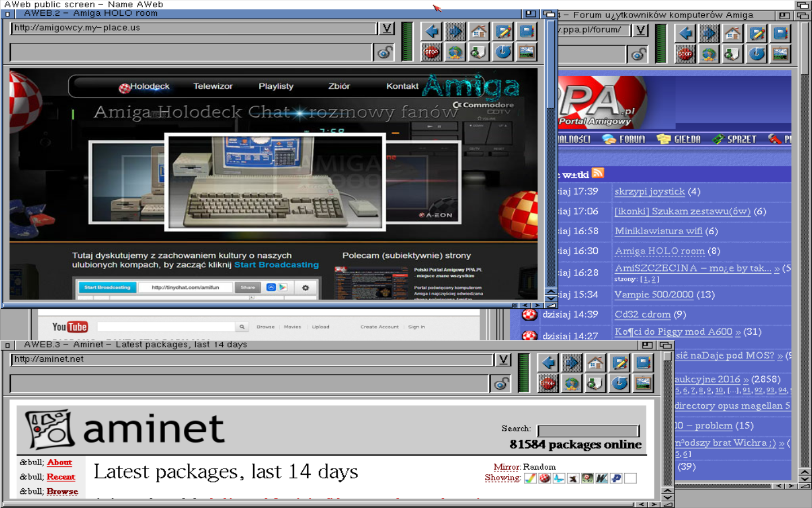The width and height of the screenshot is (812, 508).
Task: Reload the PPA Forum window page
Action: (757, 54)
